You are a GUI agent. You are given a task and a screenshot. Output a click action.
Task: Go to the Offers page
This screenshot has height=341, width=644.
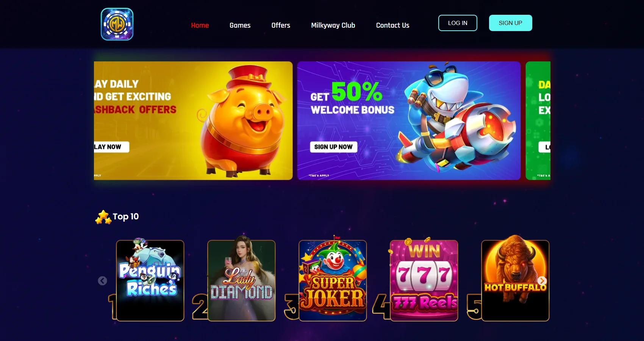[x=281, y=25]
